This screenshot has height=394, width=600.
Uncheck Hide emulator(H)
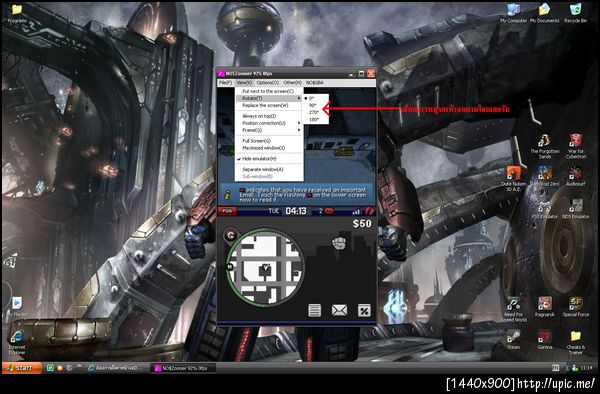[x=269, y=158]
